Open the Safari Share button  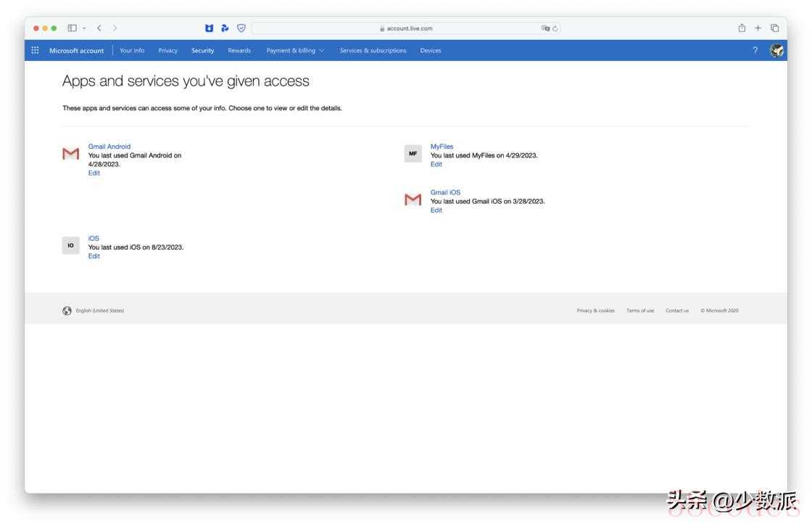(742, 28)
